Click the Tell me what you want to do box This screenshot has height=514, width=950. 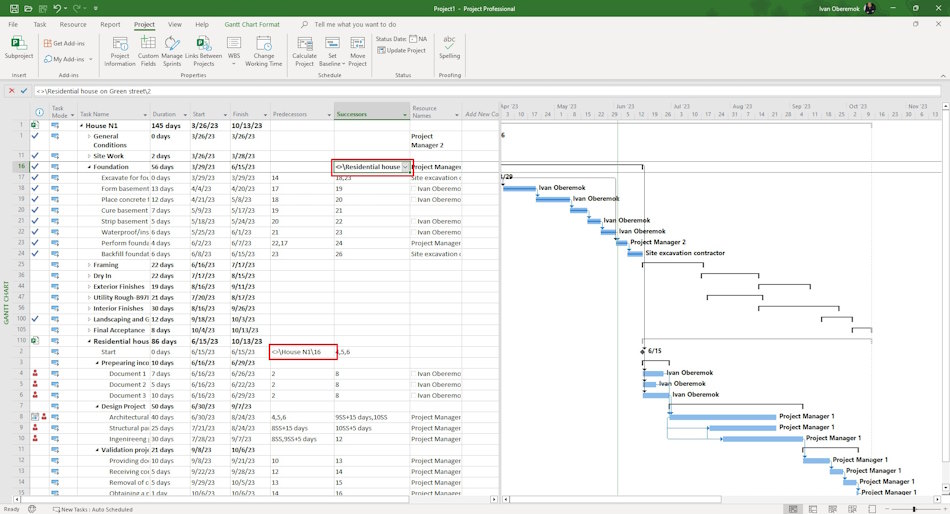pyautogui.click(x=355, y=24)
